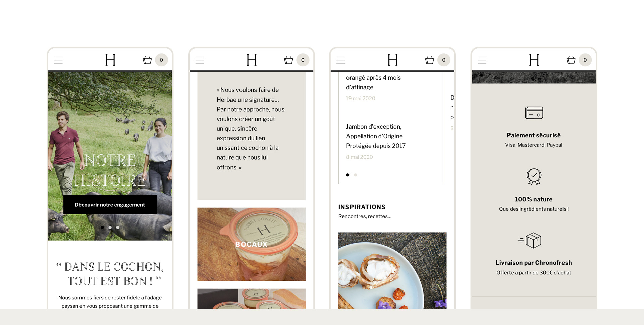The height and width of the screenshot is (325, 644).
Task: Open hamburger menu on Bocaux phone screen
Action: pyautogui.click(x=200, y=60)
